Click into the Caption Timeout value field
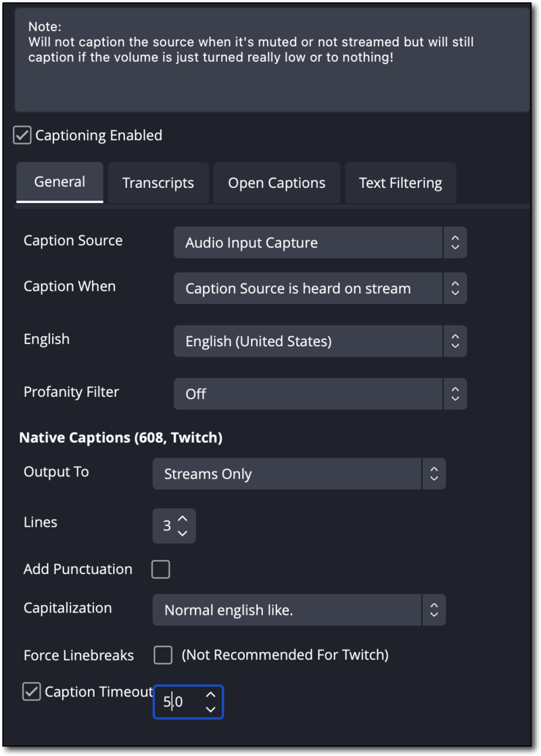 coord(179,702)
